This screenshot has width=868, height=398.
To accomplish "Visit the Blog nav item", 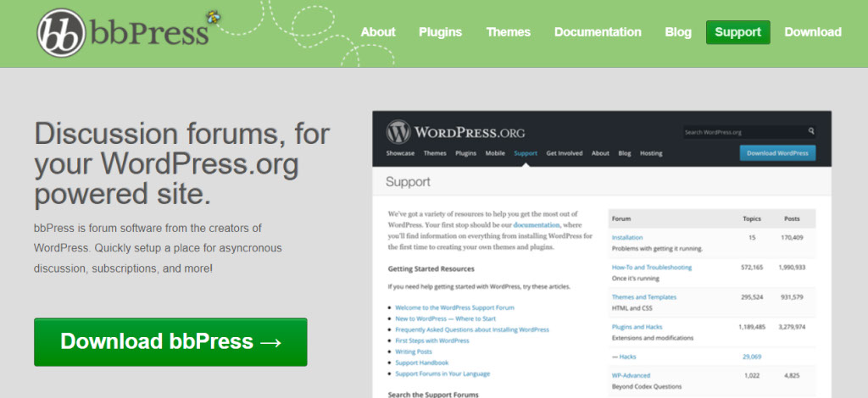I will point(678,32).
